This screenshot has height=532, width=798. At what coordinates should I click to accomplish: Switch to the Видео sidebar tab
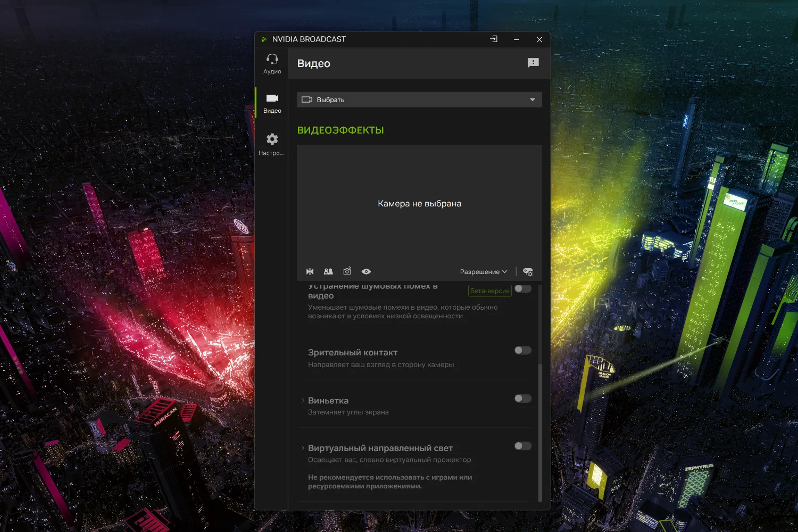tap(272, 103)
